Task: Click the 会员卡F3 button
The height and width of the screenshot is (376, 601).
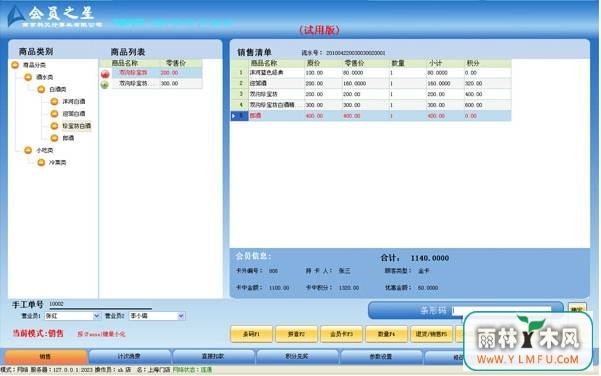Action: click(x=342, y=334)
